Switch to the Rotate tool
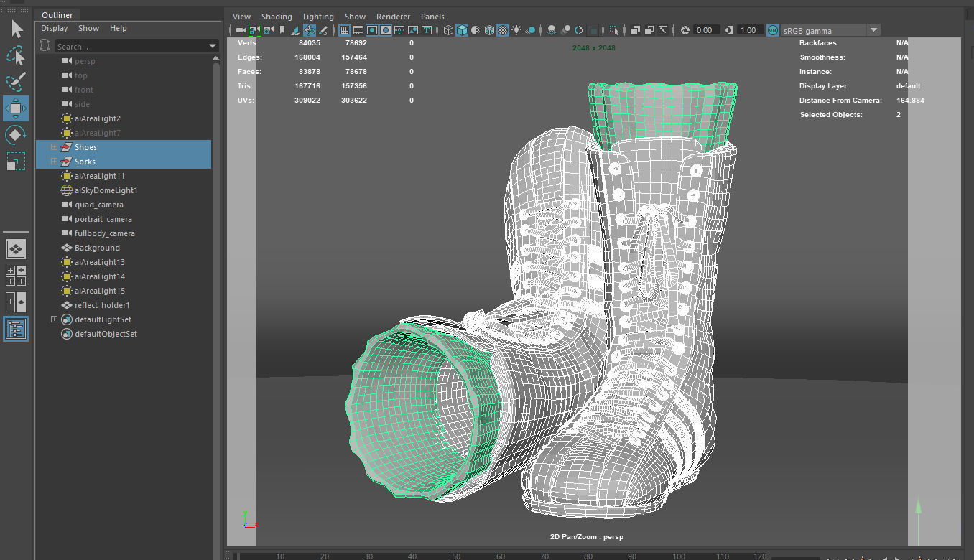The image size is (974, 560). click(x=16, y=135)
